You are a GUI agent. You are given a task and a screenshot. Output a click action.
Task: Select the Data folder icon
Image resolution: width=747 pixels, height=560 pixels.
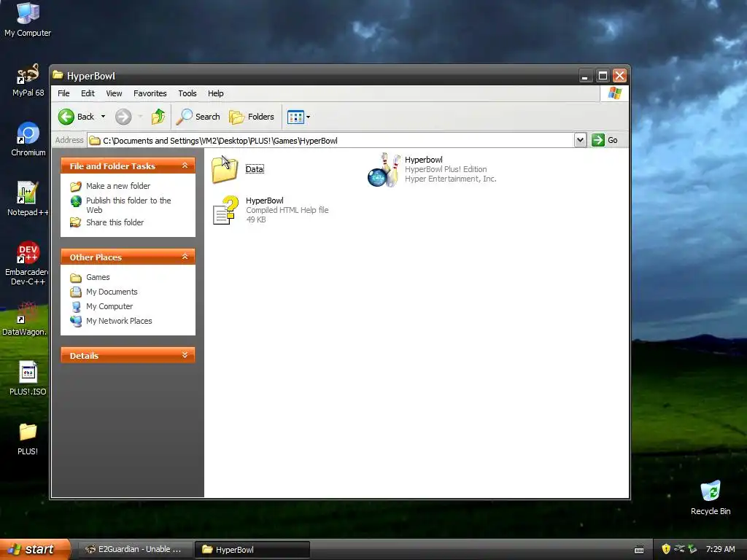coord(225,169)
